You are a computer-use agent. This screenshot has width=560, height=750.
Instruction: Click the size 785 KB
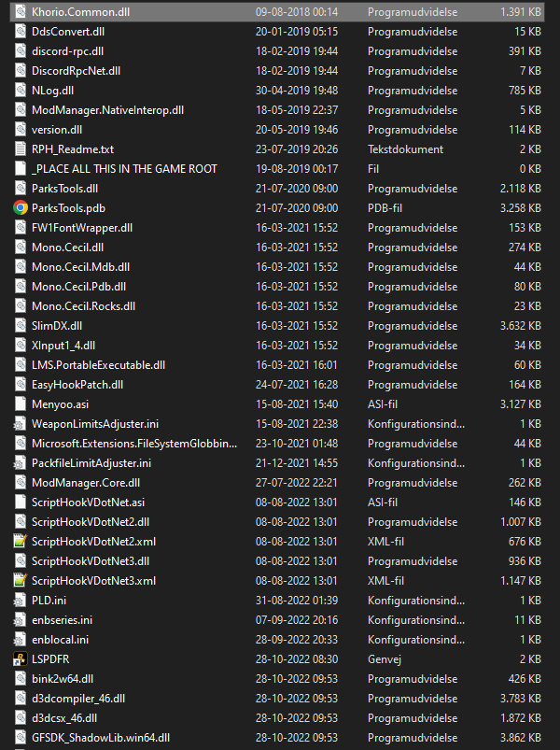pyautogui.click(x=525, y=91)
